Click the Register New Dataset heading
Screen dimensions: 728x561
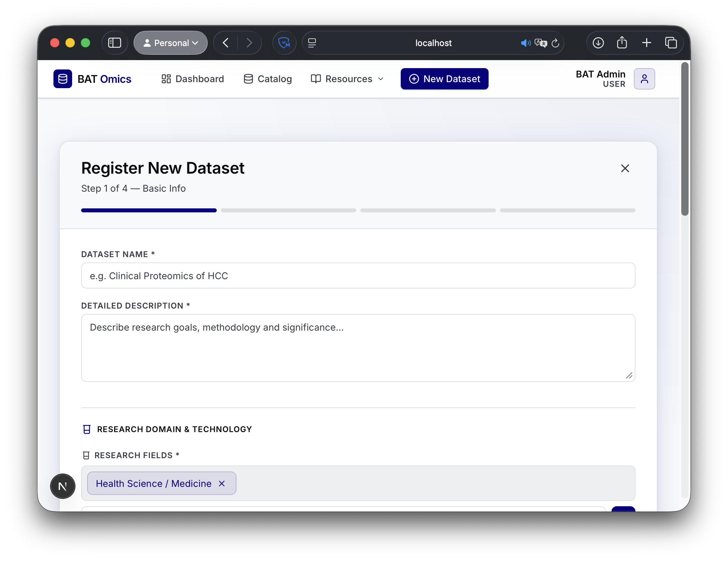click(x=163, y=168)
